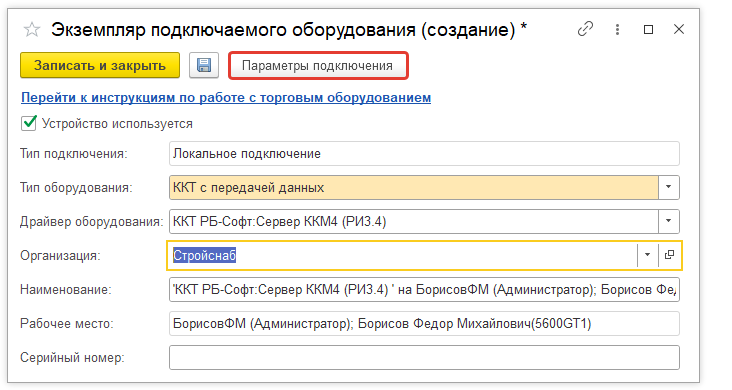Image resolution: width=732 pixels, height=390 pixels.
Task: Open the three-dot more actions menu
Action: click(x=617, y=29)
